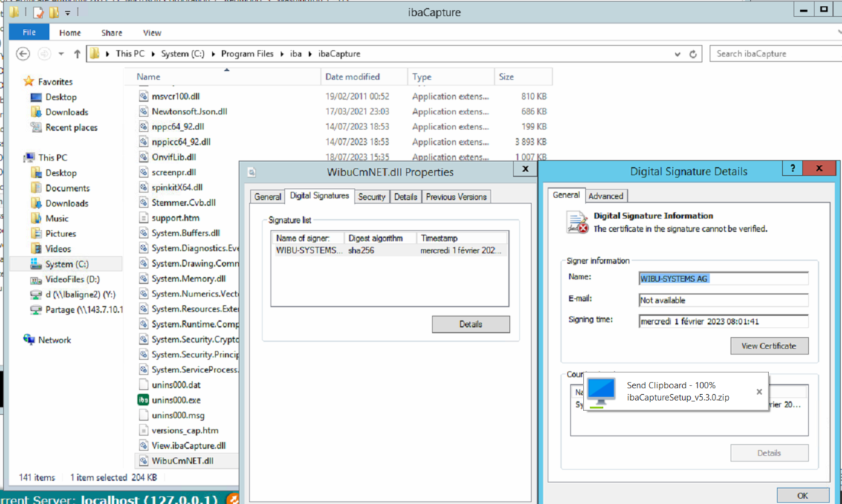Select System.Memory.dll file icon

tap(143, 278)
